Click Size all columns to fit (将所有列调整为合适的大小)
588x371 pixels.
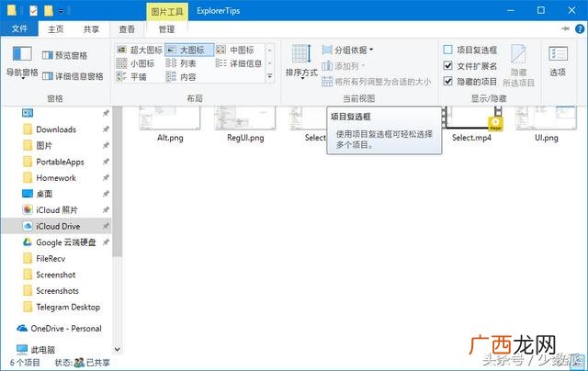(x=377, y=82)
